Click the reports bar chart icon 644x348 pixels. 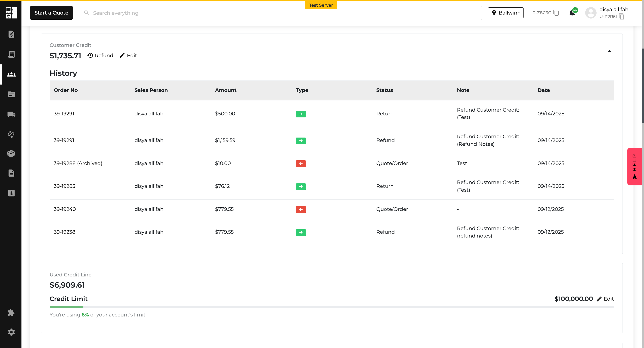click(11, 193)
